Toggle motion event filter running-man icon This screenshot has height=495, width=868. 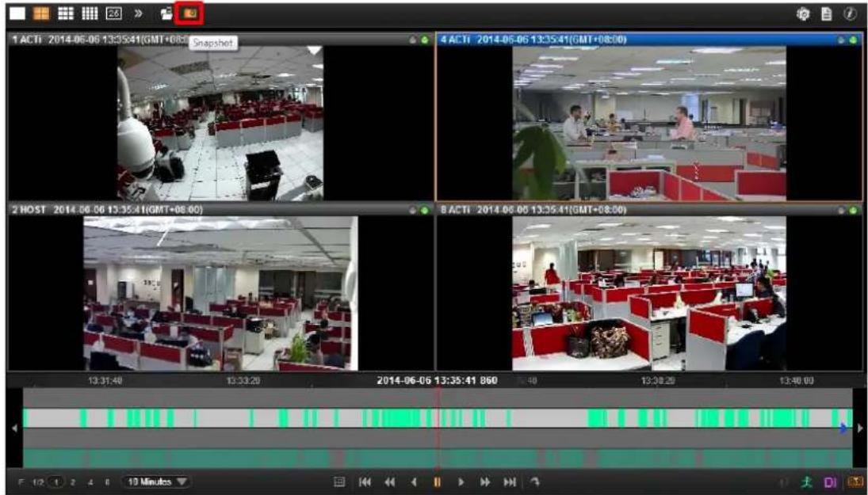pos(807,482)
